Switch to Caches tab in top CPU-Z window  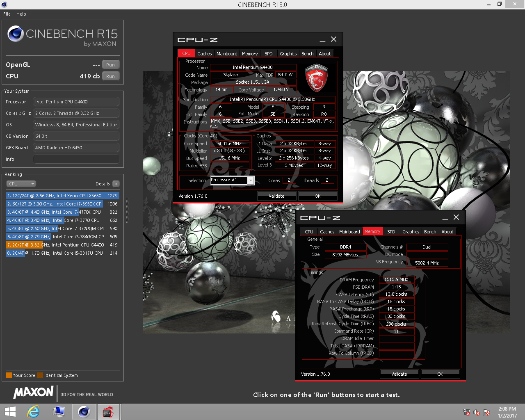205,54
